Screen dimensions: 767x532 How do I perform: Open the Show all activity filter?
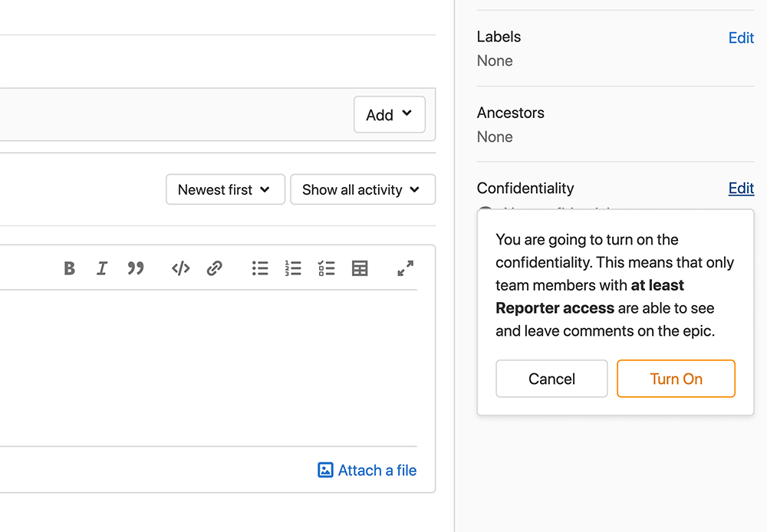coord(362,189)
